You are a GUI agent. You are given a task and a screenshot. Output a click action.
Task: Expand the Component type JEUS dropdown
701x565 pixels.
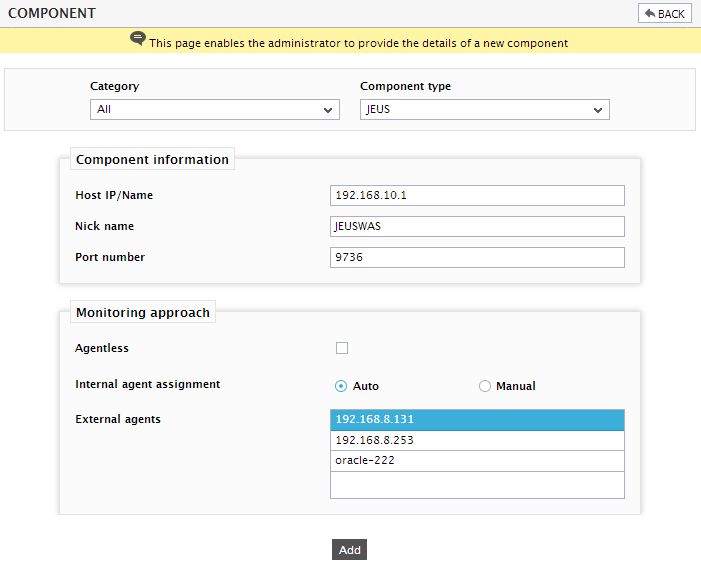point(485,110)
